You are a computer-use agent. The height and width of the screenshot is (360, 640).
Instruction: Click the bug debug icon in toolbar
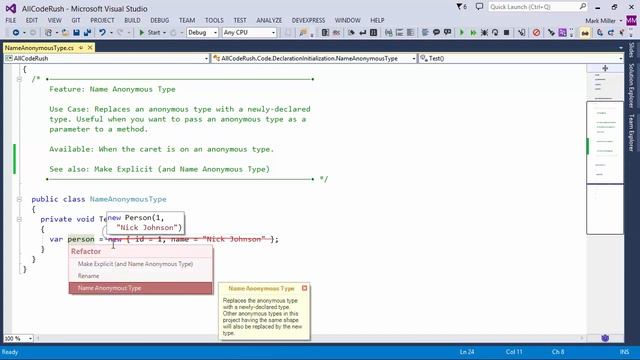point(484,32)
